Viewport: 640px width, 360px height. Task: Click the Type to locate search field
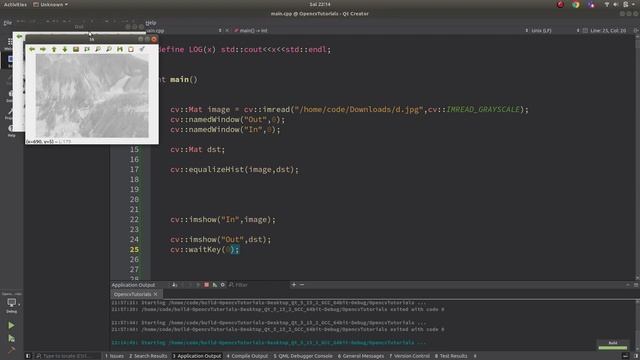[67, 356]
